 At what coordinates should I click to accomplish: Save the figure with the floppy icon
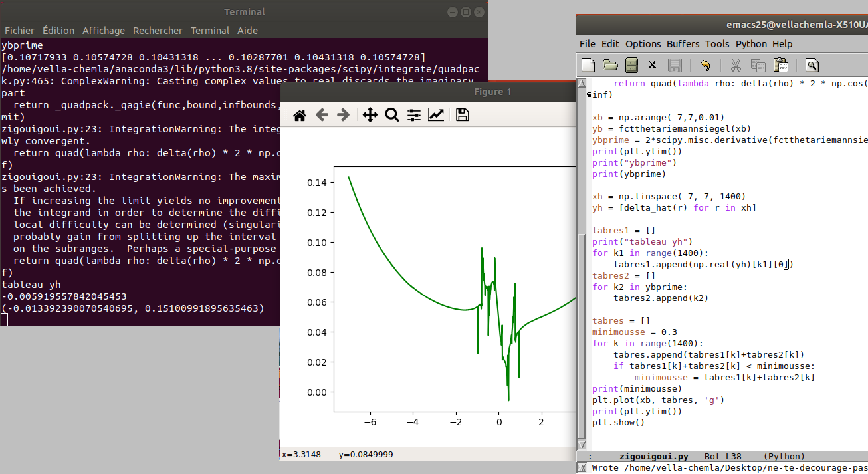tap(463, 115)
